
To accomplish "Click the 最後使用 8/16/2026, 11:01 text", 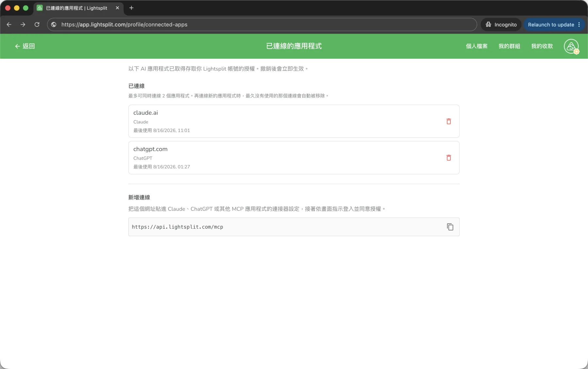I will (x=161, y=130).
